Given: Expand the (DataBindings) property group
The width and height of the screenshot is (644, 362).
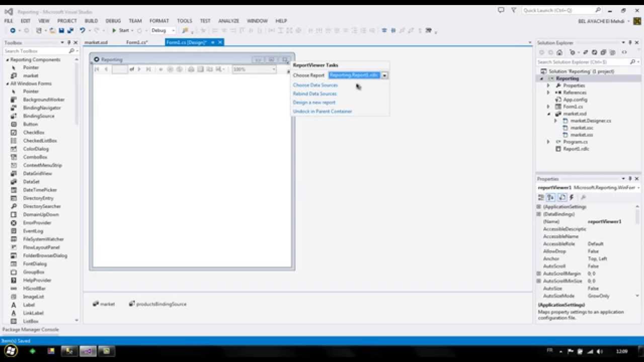Looking at the screenshot, I should pos(539,214).
